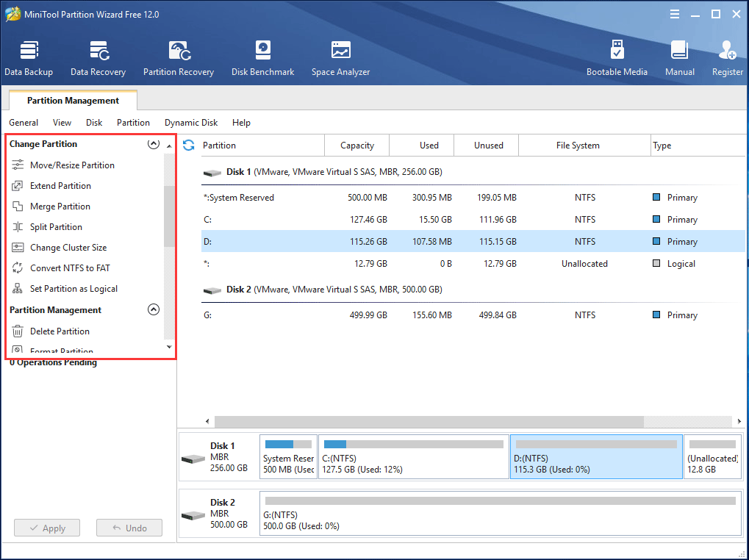Open the Partition menu
The height and width of the screenshot is (560, 749).
(133, 123)
